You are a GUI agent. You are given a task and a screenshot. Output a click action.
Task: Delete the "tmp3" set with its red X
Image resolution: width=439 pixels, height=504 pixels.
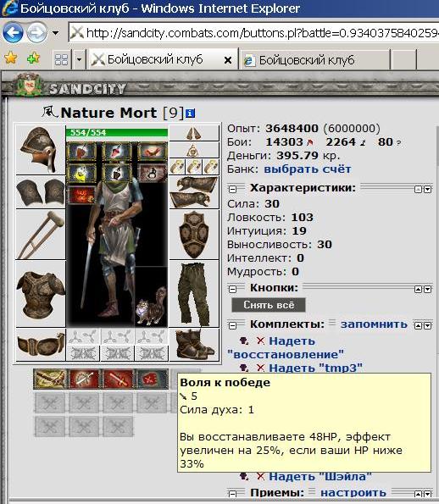tap(260, 368)
